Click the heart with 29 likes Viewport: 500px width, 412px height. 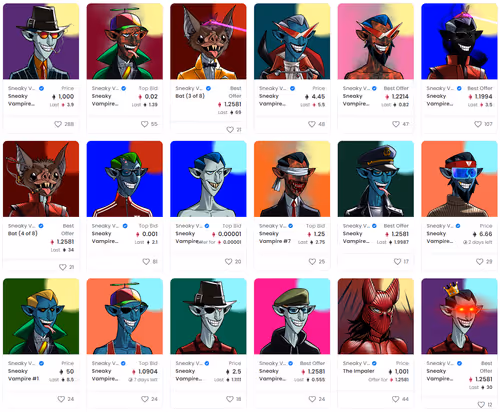click(x=479, y=262)
